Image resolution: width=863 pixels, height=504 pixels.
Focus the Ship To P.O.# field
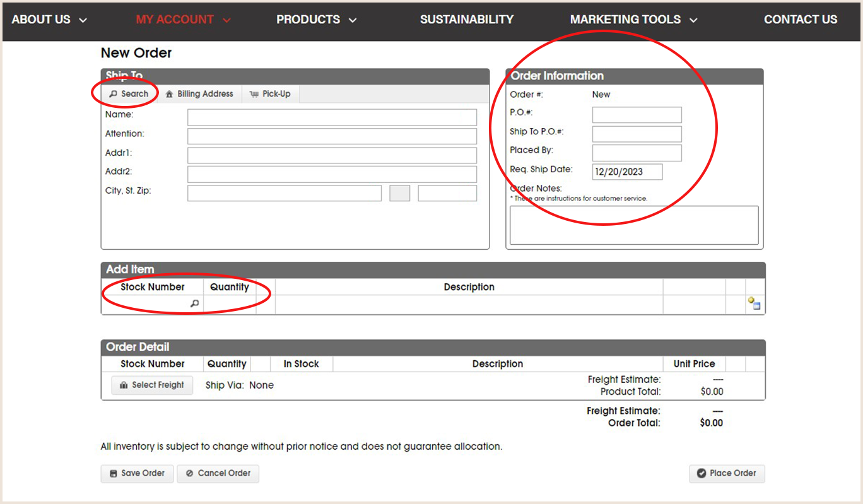tap(637, 134)
